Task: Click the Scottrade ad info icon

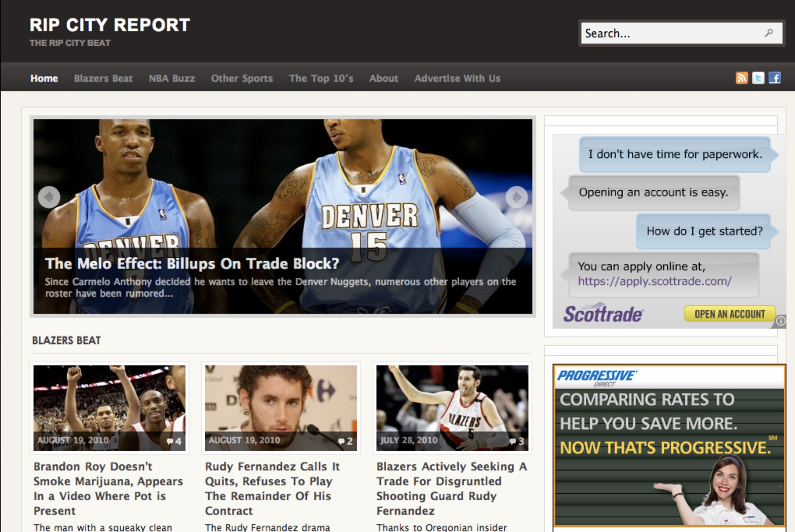Action: [781, 321]
